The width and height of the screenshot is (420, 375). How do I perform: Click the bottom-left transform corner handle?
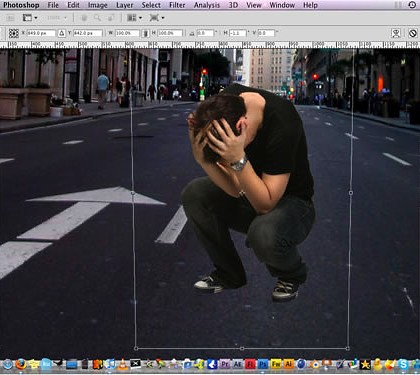(136, 348)
